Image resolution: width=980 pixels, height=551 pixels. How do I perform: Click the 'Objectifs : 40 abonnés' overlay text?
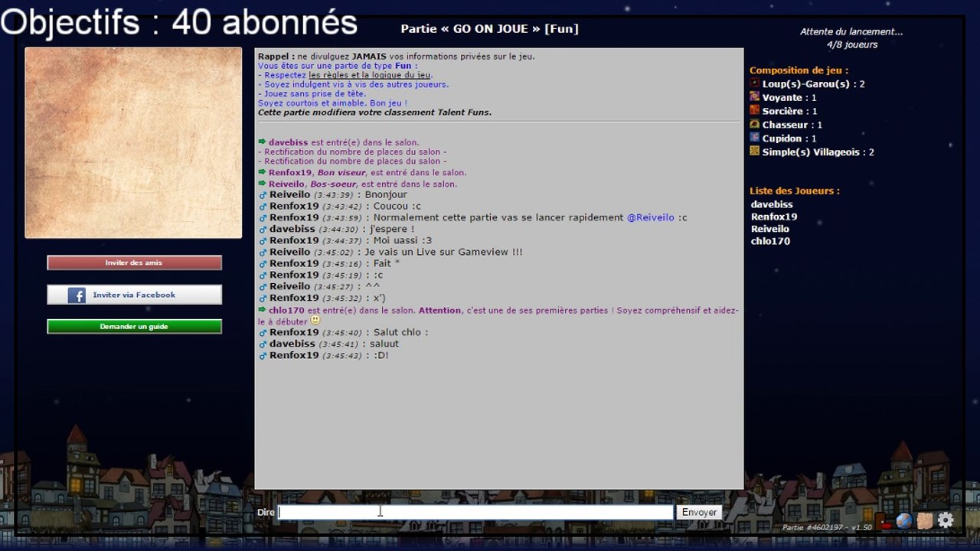click(x=179, y=23)
